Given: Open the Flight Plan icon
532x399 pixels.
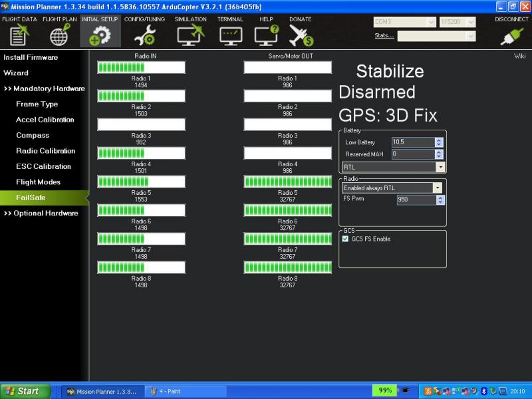Looking at the screenshot, I should point(60,35).
